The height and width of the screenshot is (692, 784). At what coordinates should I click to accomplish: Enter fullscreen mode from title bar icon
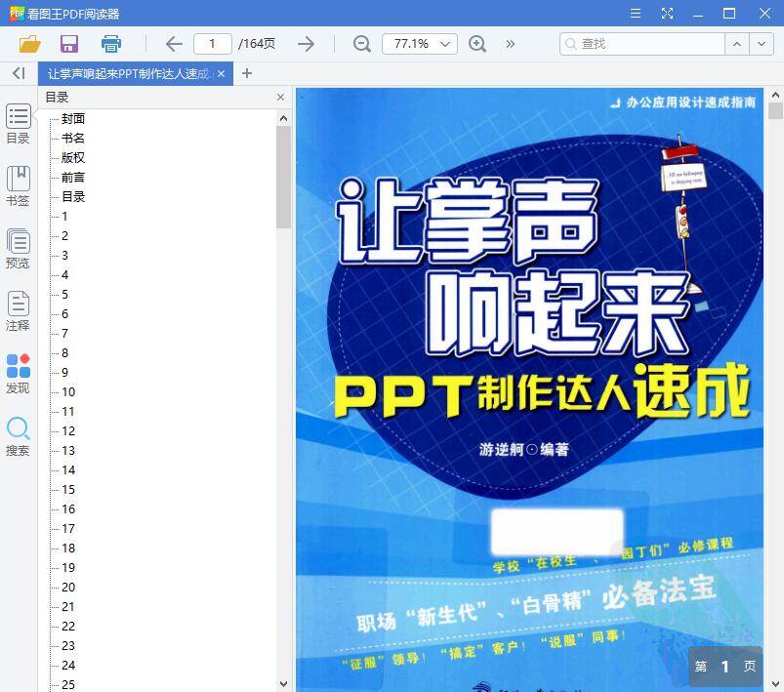pyautogui.click(x=667, y=13)
